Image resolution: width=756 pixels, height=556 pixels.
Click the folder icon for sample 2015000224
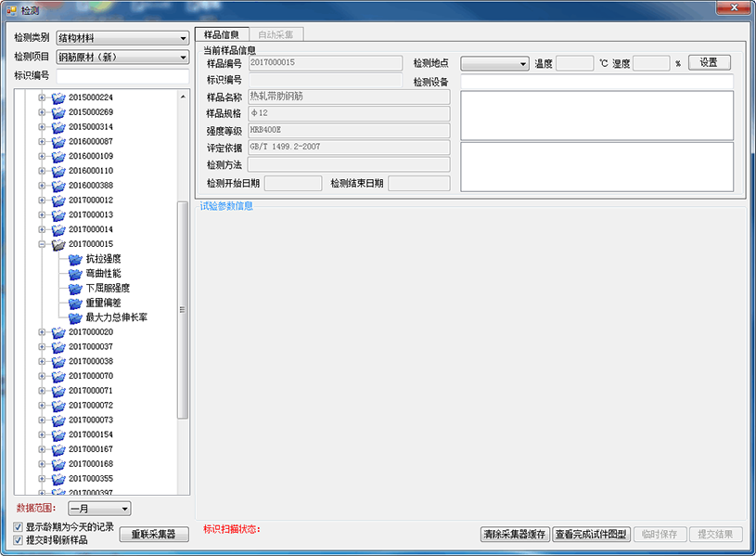pos(58,97)
